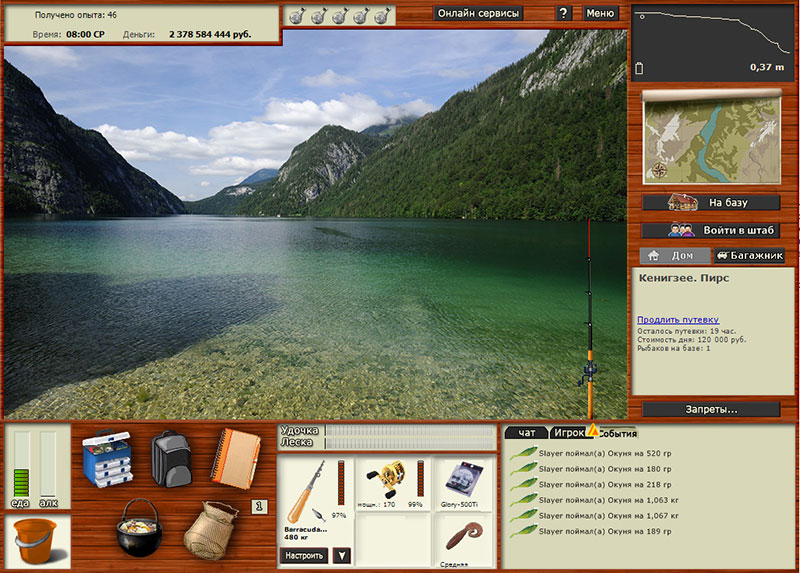Open the Запреты... button

(x=711, y=409)
